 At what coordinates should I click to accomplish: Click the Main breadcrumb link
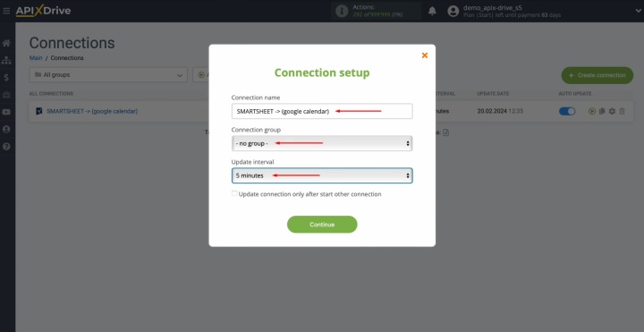(x=36, y=58)
